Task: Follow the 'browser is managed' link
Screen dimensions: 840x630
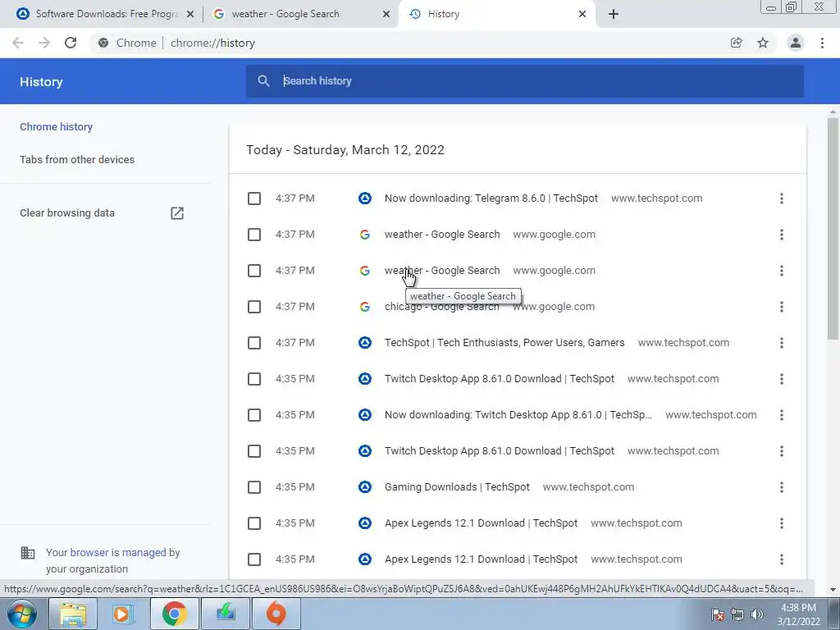Action: click(118, 552)
